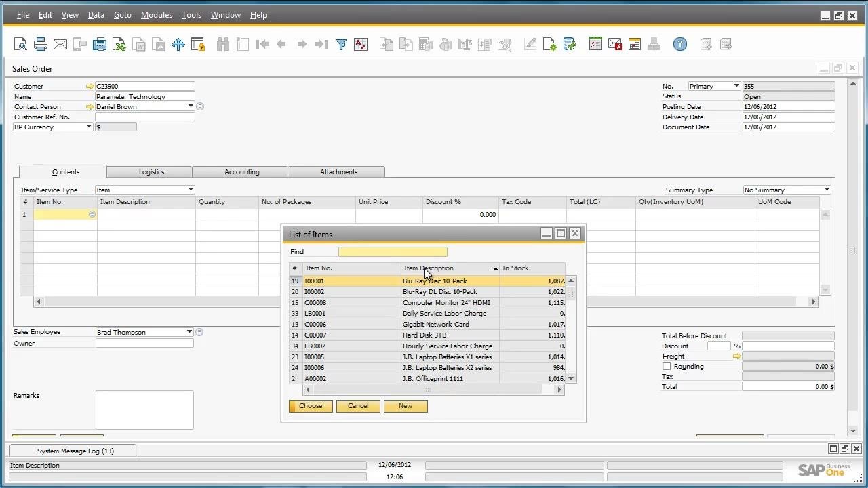The height and width of the screenshot is (488, 868).
Task: Click the Print icon in toolbar
Action: [41, 45]
